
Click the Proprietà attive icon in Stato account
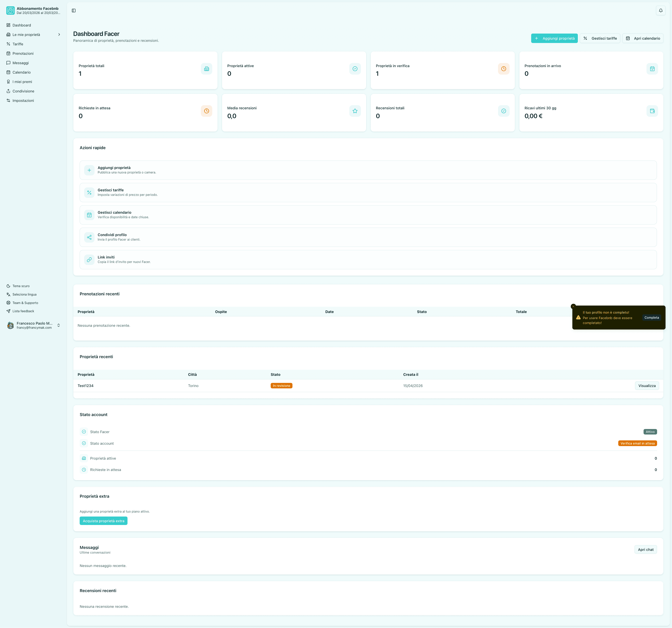coord(84,458)
